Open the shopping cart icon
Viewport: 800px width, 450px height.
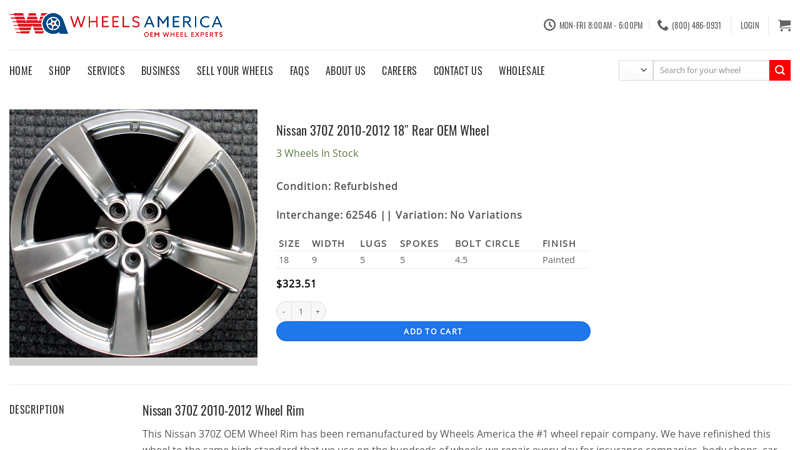click(x=784, y=25)
